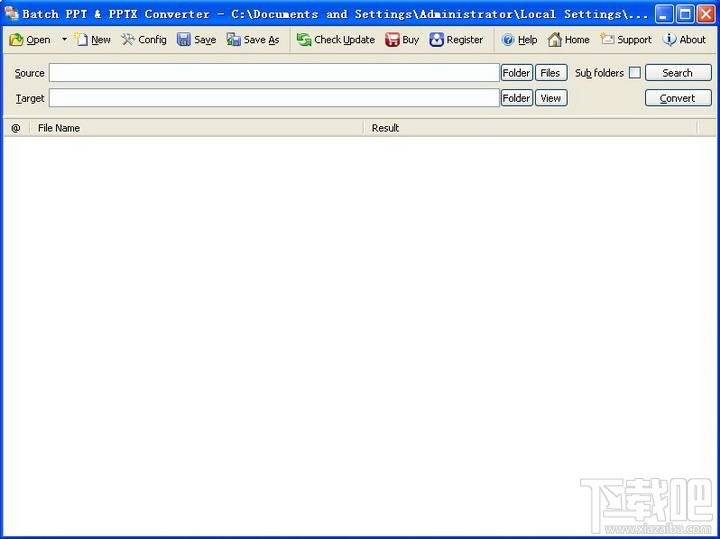Close the Batch PPT Converter window

706,14
